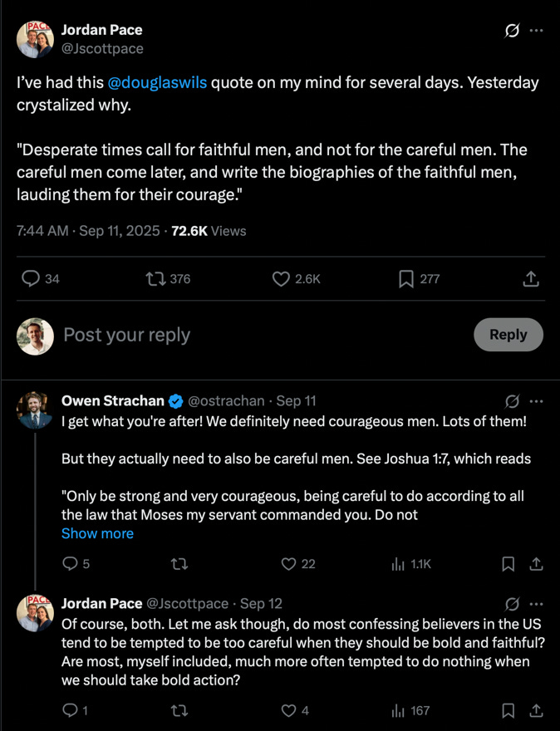The height and width of the screenshot is (731, 560).
Task: Click the reply icon with 34 replies
Action: click(29, 279)
